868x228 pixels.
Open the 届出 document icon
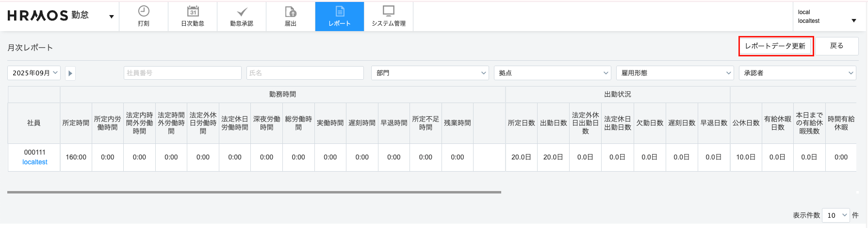(x=290, y=11)
